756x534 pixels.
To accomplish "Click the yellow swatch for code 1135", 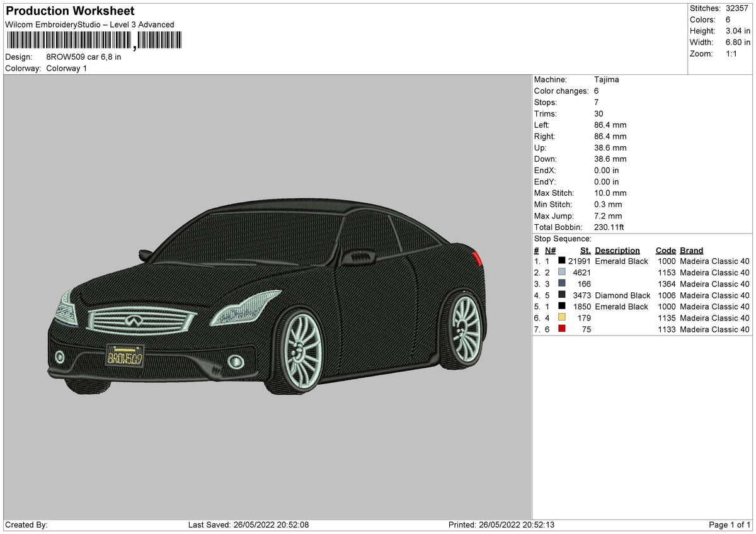I will click(562, 317).
